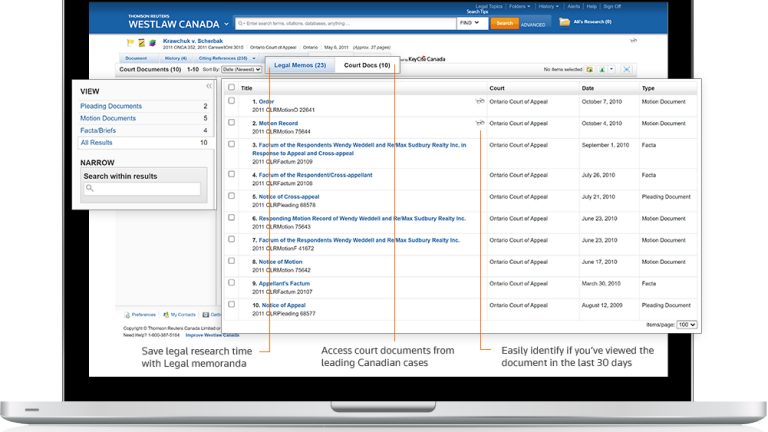This screenshot has width=768, height=432.
Task: Open the Sort By Date (Newest) dropdown
Action: click(x=241, y=70)
